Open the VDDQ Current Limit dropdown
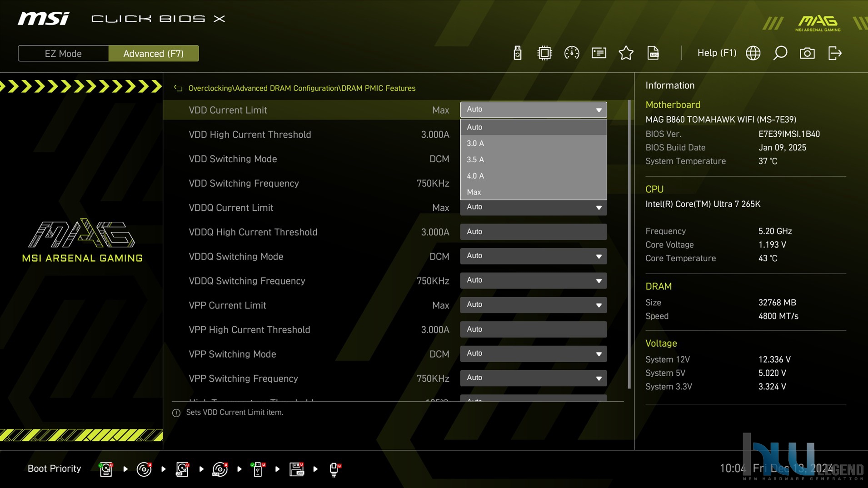The height and width of the screenshot is (488, 868). pos(534,208)
